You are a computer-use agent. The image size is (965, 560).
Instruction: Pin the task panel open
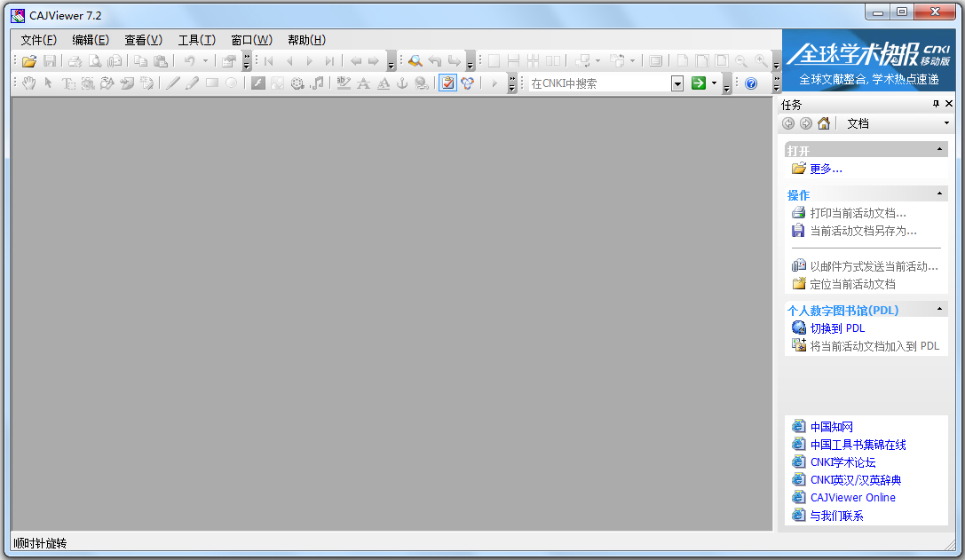pos(937,103)
